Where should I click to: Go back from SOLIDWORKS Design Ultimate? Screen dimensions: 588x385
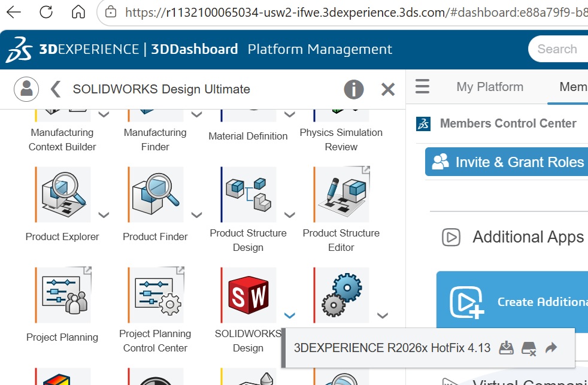pos(56,89)
